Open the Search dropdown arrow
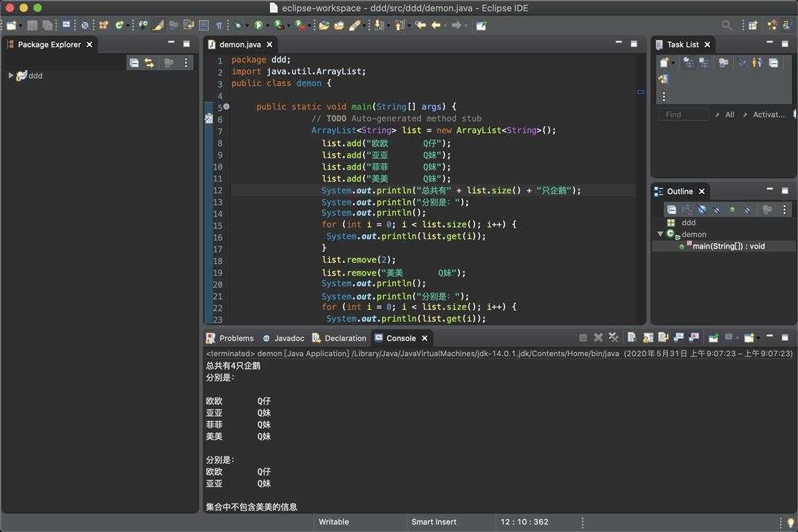The width and height of the screenshot is (798, 532). 364,26
